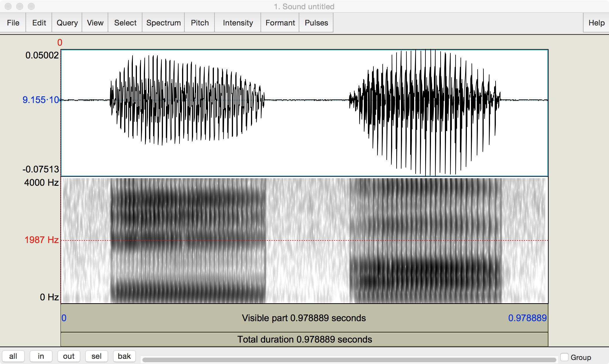
Task: Open the Help menu
Action: coord(596,23)
